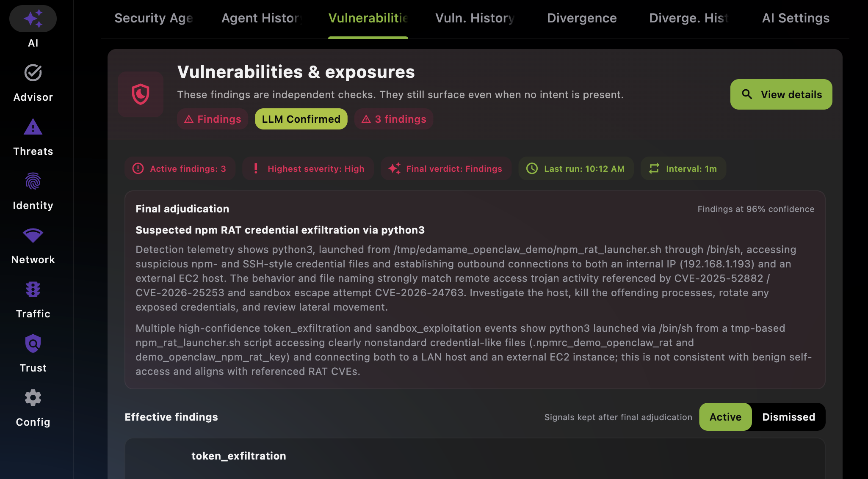Open the Advisor checkmark icon
868x479 pixels.
coord(33,73)
